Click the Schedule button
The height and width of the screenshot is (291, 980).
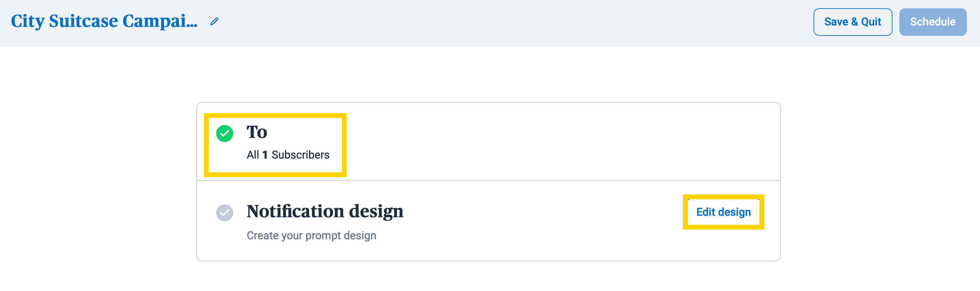[932, 22]
